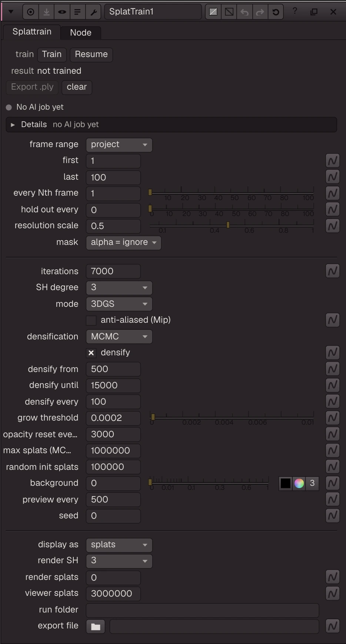Click the SplatTrain1 node name field
This screenshot has width=346, height=644.
click(153, 12)
